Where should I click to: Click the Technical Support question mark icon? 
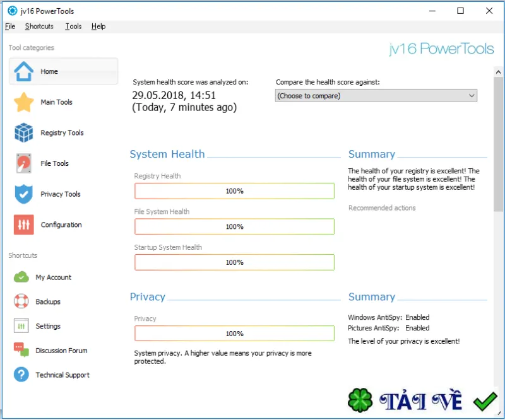[x=21, y=375]
